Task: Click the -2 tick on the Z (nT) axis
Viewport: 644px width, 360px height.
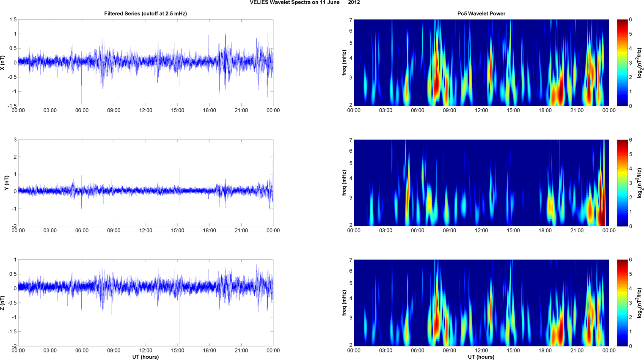Action: [x=14, y=346]
